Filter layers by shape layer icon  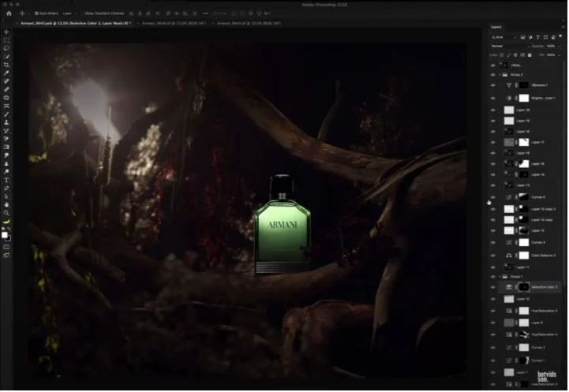click(x=546, y=37)
